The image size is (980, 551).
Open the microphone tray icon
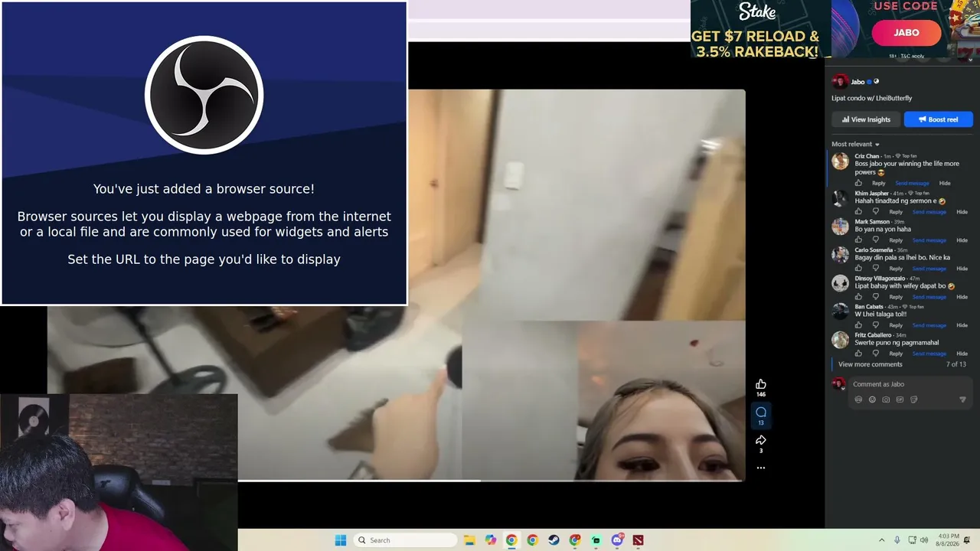coord(897,540)
